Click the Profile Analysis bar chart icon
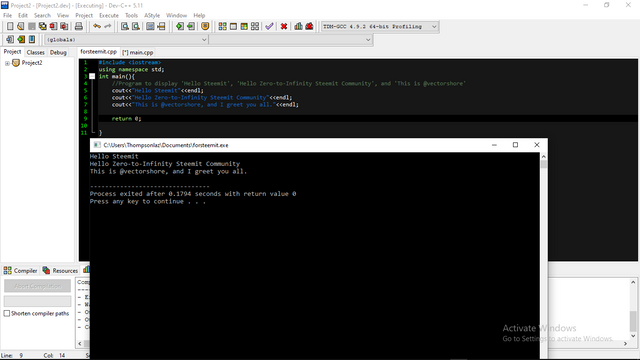 (298, 27)
